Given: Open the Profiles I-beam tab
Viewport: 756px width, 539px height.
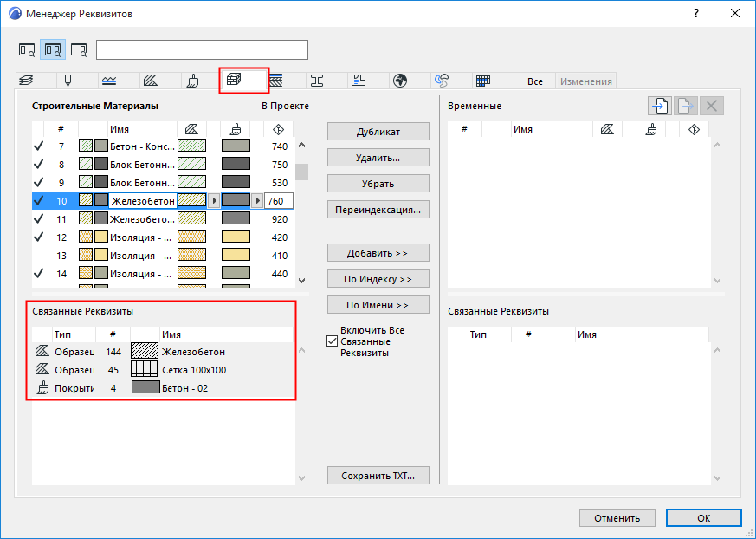Looking at the screenshot, I should 317,81.
